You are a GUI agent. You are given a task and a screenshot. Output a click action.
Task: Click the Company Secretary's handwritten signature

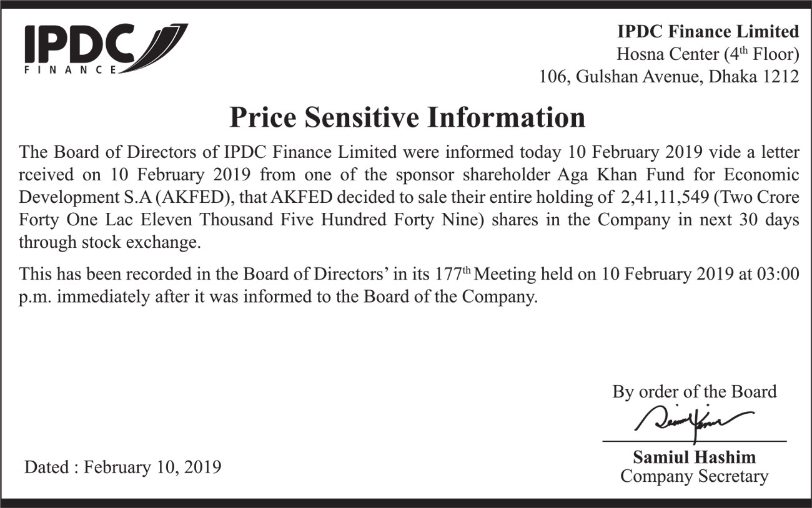pyautogui.click(x=693, y=421)
